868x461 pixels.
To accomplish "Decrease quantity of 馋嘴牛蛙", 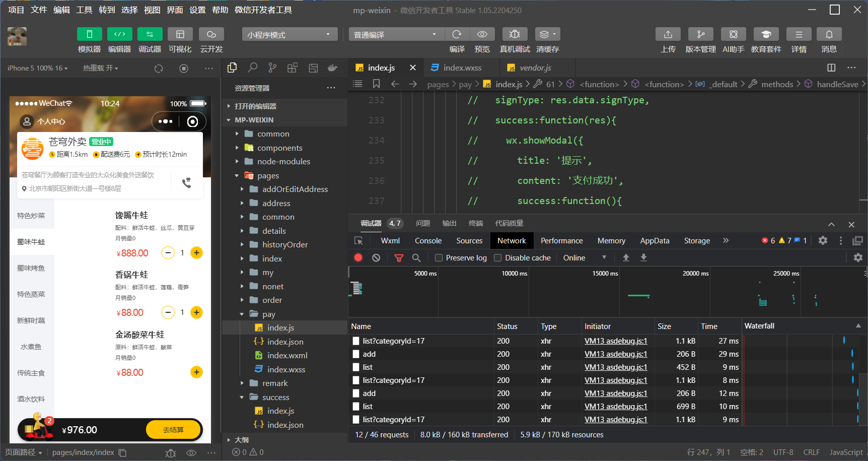I will coord(168,252).
